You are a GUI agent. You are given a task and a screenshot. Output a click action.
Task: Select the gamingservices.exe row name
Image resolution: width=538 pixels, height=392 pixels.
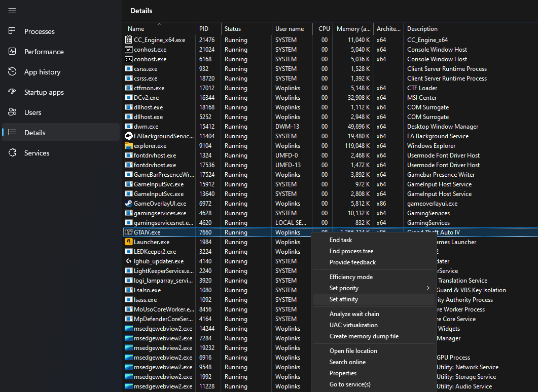[160, 213]
